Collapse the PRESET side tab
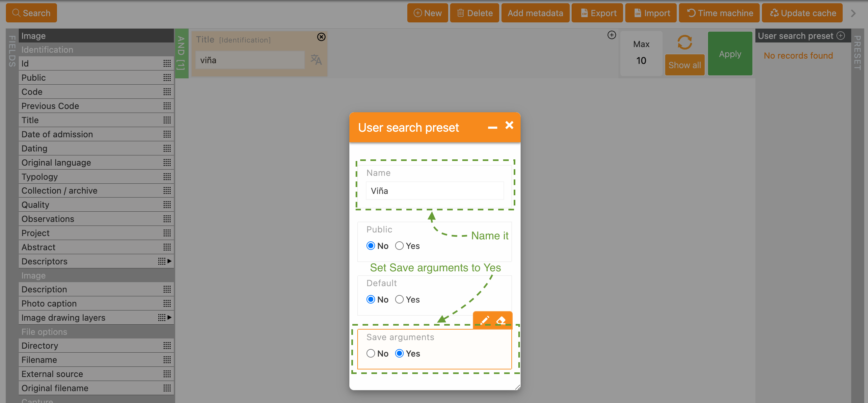The width and height of the screenshot is (868, 403). click(x=857, y=52)
